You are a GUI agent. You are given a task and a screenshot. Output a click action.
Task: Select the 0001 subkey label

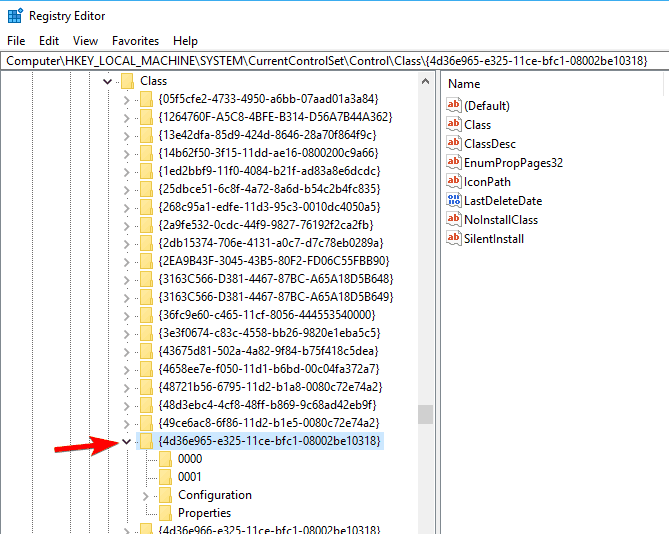click(189, 477)
